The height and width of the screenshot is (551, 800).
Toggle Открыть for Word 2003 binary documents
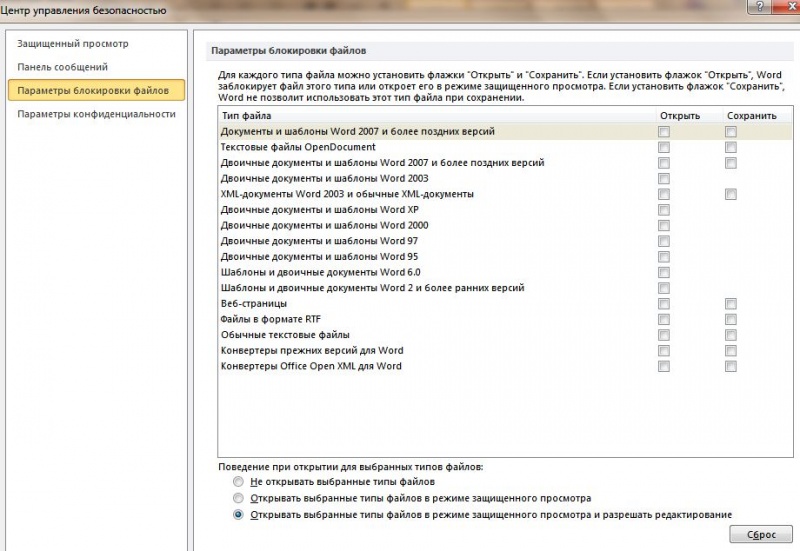(x=664, y=178)
